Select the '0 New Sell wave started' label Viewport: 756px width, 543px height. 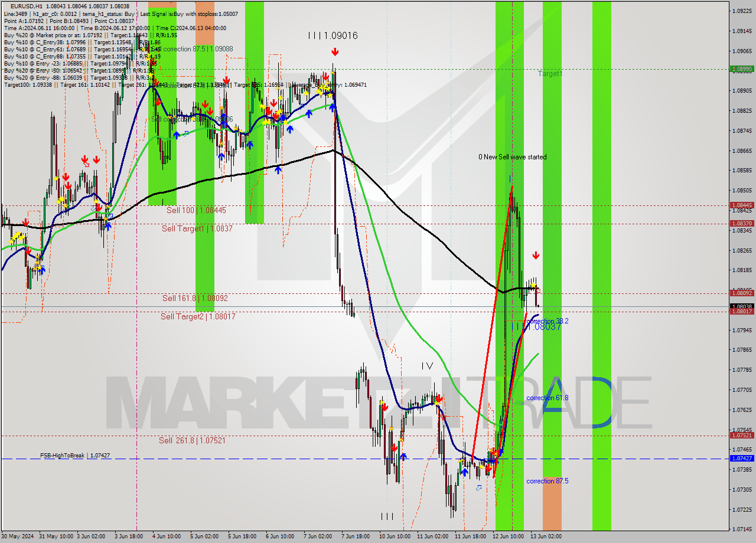coord(512,157)
